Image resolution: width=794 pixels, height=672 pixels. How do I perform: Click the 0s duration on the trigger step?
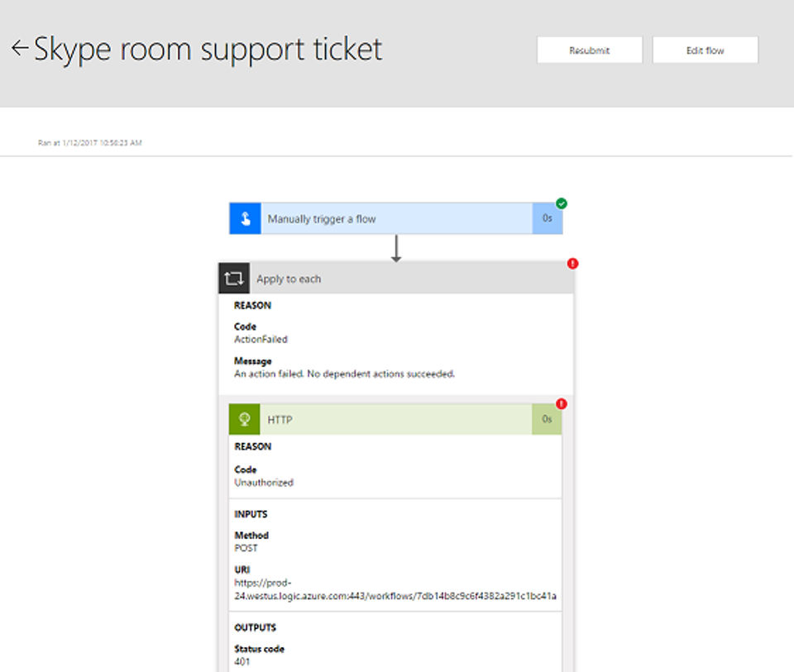tap(547, 219)
